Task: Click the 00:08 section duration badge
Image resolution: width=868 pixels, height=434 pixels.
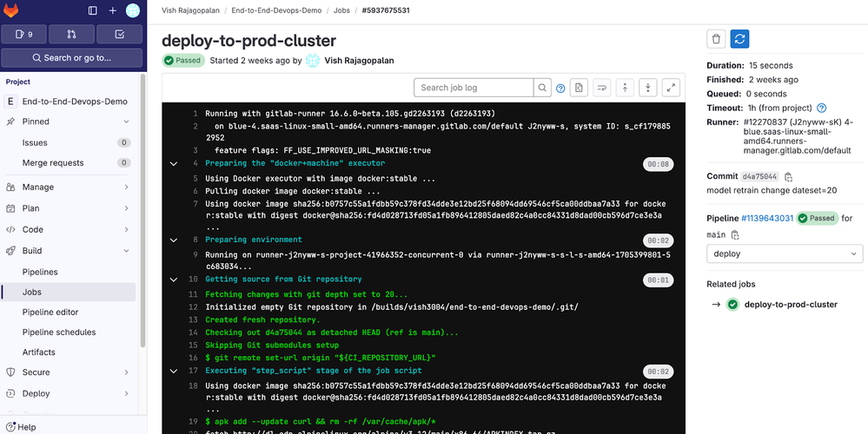Action: coord(658,164)
